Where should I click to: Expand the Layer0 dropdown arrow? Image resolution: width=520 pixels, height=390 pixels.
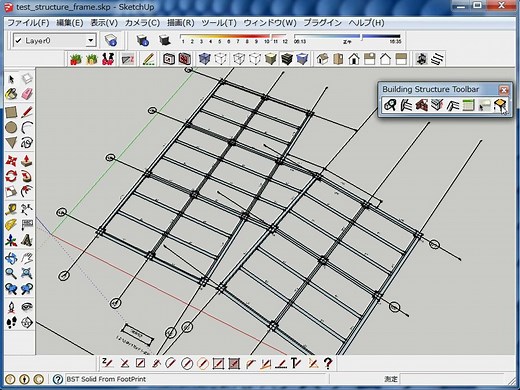[x=91, y=41]
